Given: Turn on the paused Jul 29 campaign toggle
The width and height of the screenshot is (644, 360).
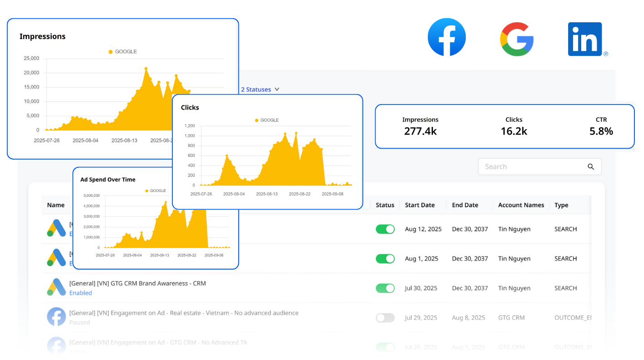Looking at the screenshot, I should click(x=385, y=318).
